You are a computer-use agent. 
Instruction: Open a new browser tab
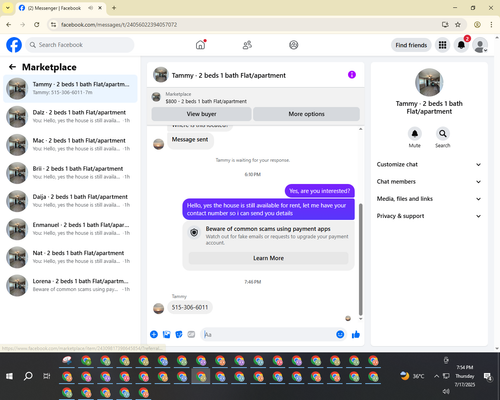coord(114,8)
